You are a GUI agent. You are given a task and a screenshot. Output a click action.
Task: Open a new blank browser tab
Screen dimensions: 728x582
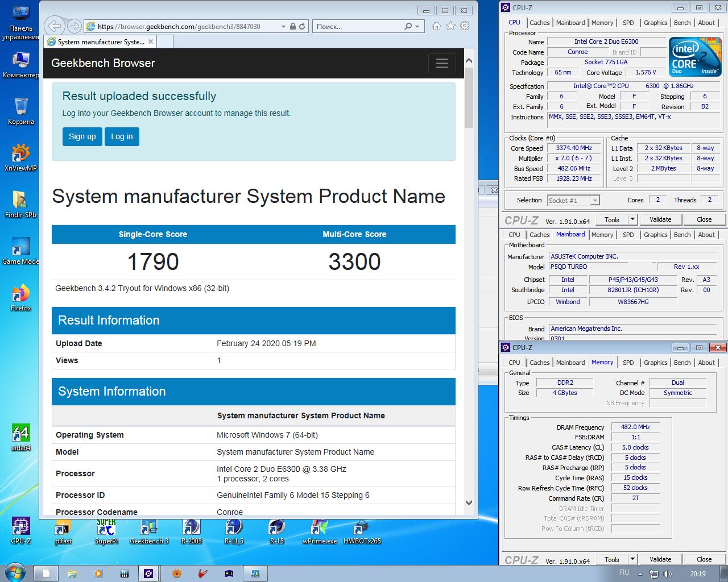tap(164, 41)
